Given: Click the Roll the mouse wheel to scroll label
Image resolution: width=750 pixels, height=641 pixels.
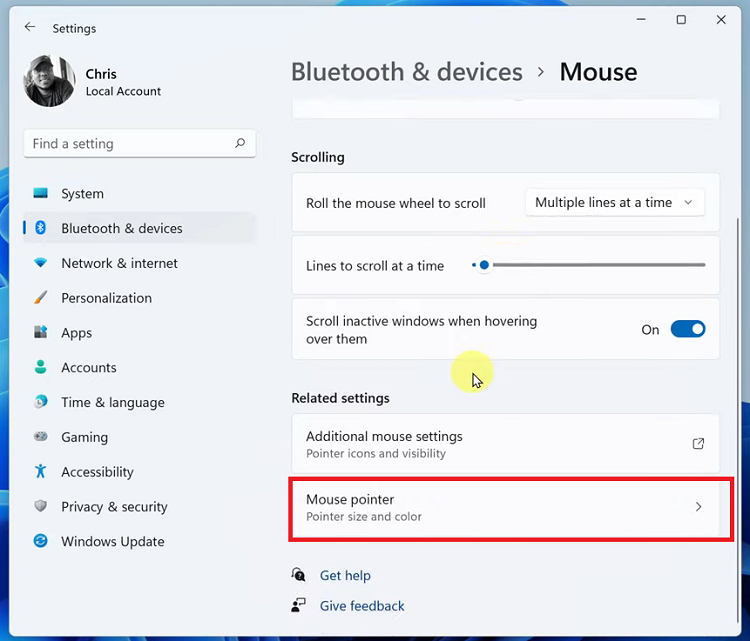Looking at the screenshot, I should [x=396, y=203].
